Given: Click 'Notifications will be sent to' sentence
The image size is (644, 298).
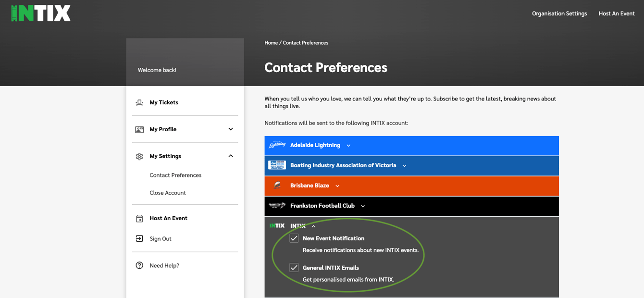Looking at the screenshot, I should (x=336, y=123).
